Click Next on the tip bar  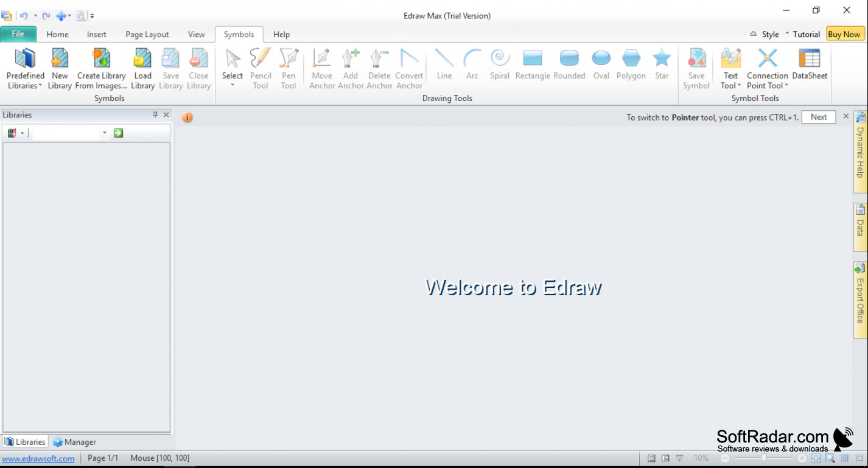point(819,117)
